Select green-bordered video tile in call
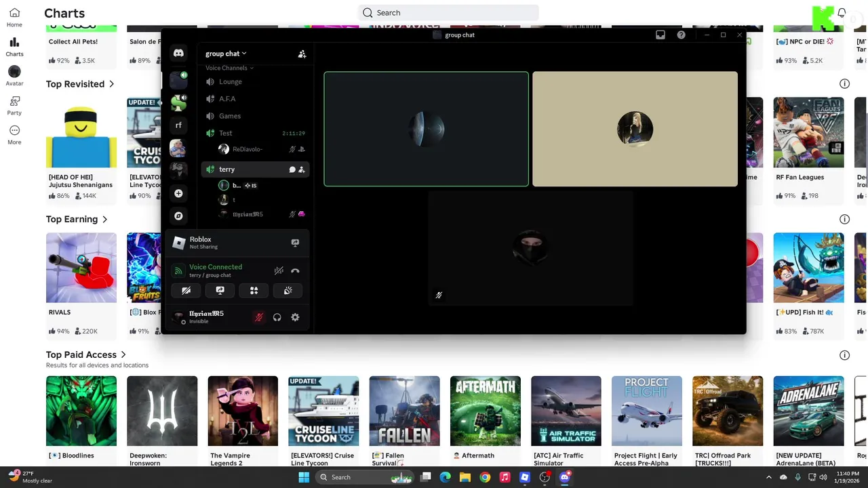The height and width of the screenshot is (488, 868). [x=426, y=129]
